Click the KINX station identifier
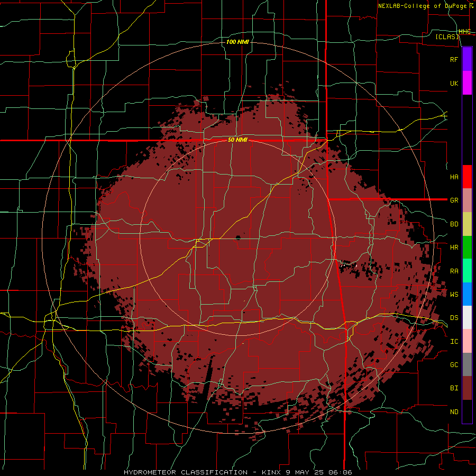Image resolution: width=476 pixels, height=476 pixels. point(271,472)
